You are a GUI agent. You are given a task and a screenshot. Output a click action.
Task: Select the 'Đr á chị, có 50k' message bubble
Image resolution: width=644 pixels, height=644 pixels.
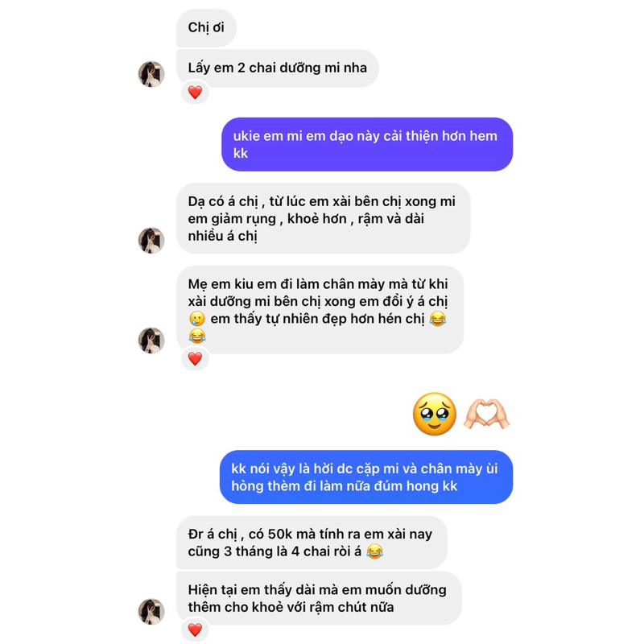click(x=312, y=543)
